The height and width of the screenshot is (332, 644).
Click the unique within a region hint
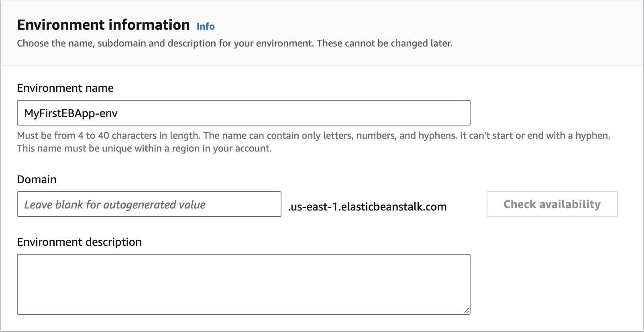coord(144,148)
